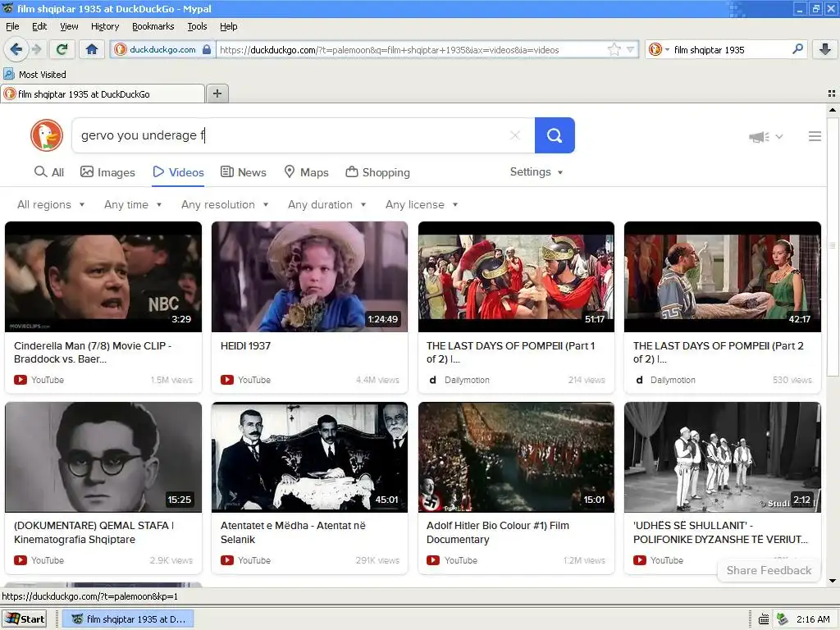The image size is (840, 630).
Task: Open the Bookmarks menu
Action: (153, 26)
